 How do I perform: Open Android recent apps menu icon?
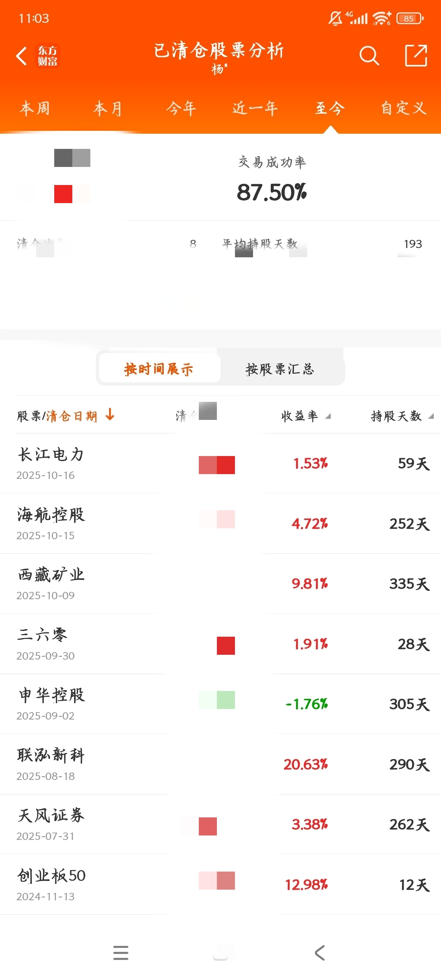point(121,953)
